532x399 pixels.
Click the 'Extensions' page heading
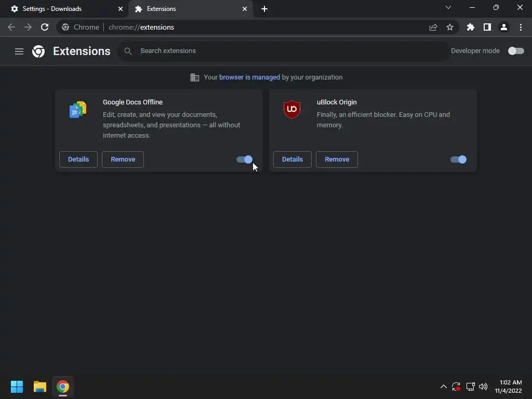(82, 51)
